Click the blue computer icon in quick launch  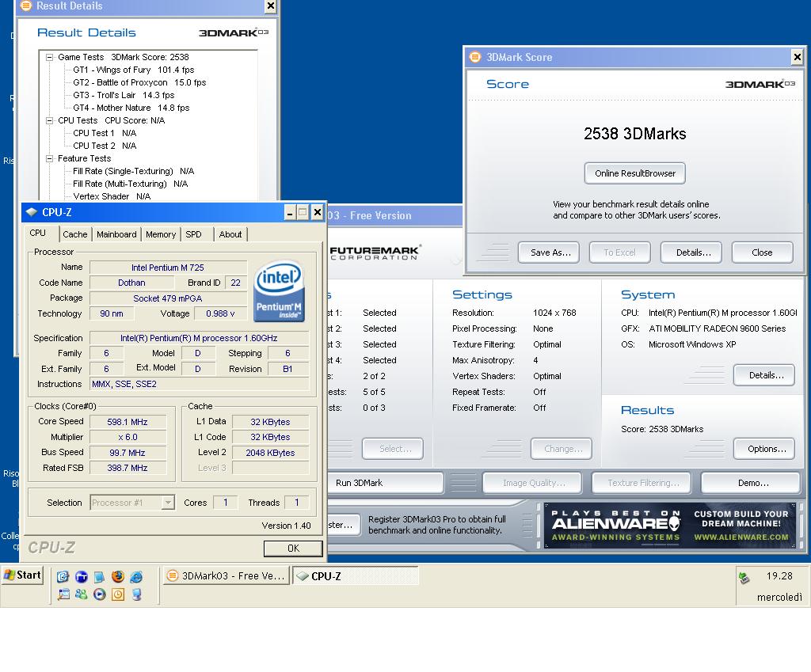pyautogui.click(x=136, y=594)
